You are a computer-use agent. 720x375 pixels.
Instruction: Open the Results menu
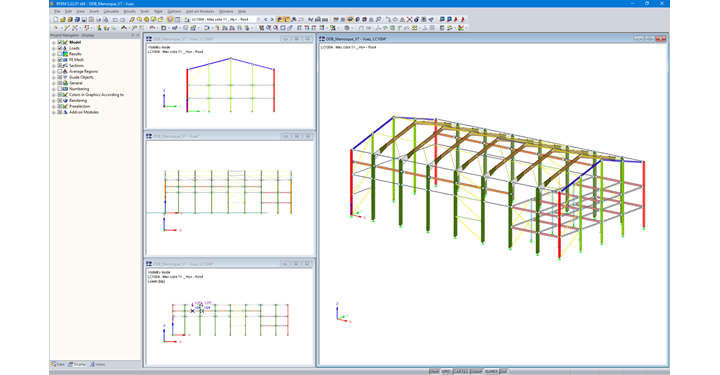[129, 11]
